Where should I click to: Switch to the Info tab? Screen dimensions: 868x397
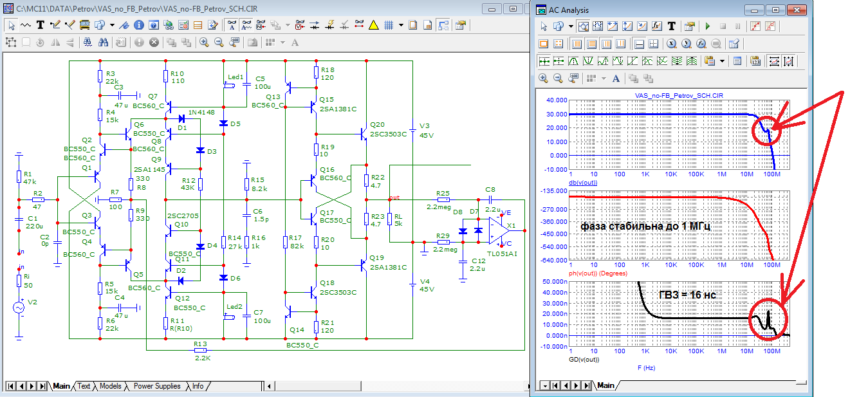tap(198, 386)
